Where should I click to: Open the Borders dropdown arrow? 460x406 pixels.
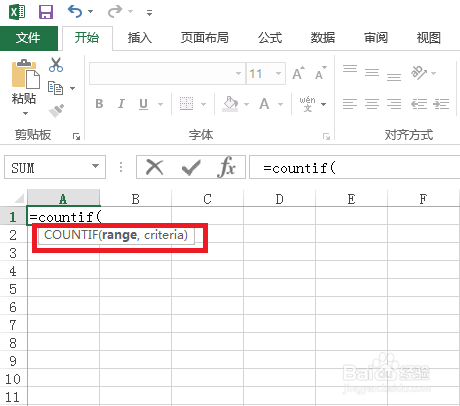203,104
